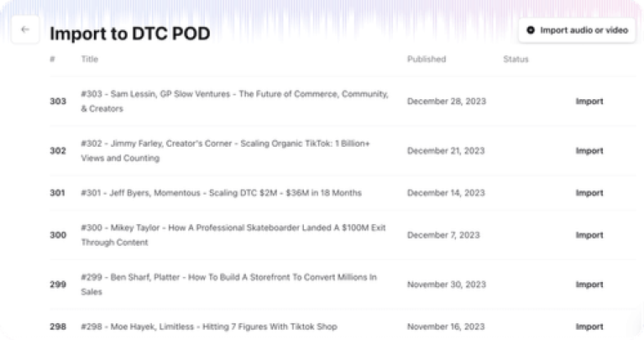Import episode #302 Jimmy Farley
The width and height of the screenshot is (644, 340).
(589, 151)
